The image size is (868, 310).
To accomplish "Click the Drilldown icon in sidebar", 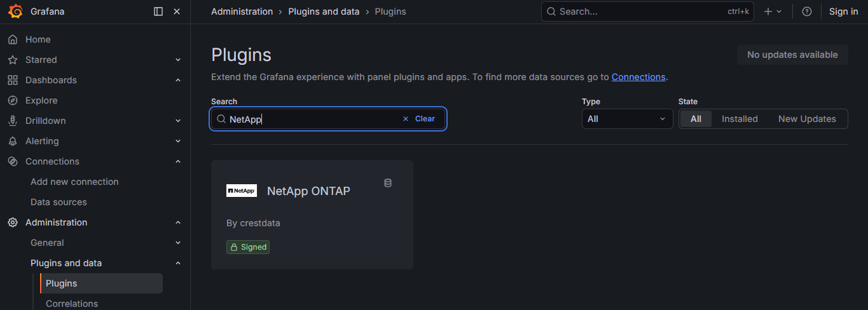I will [x=13, y=121].
